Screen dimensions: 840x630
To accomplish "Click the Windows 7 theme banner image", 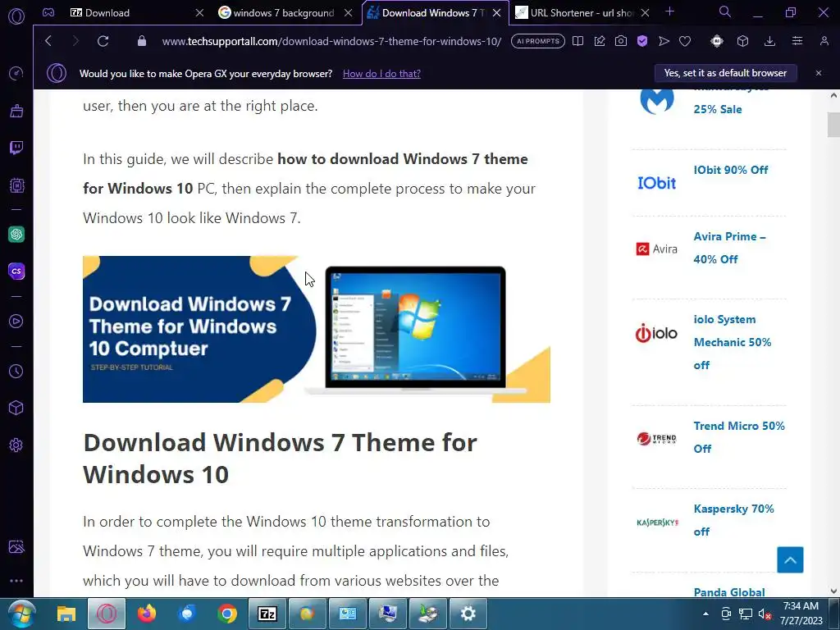I will (317, 330).
